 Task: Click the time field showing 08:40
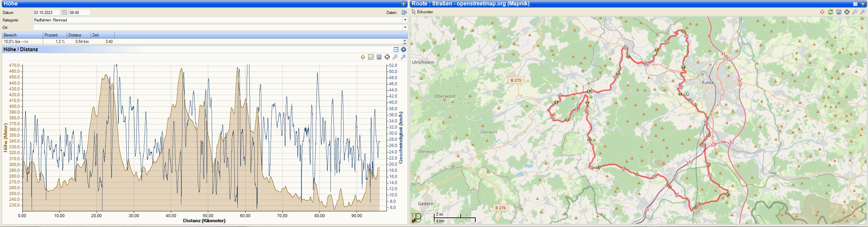pos(80,12)
